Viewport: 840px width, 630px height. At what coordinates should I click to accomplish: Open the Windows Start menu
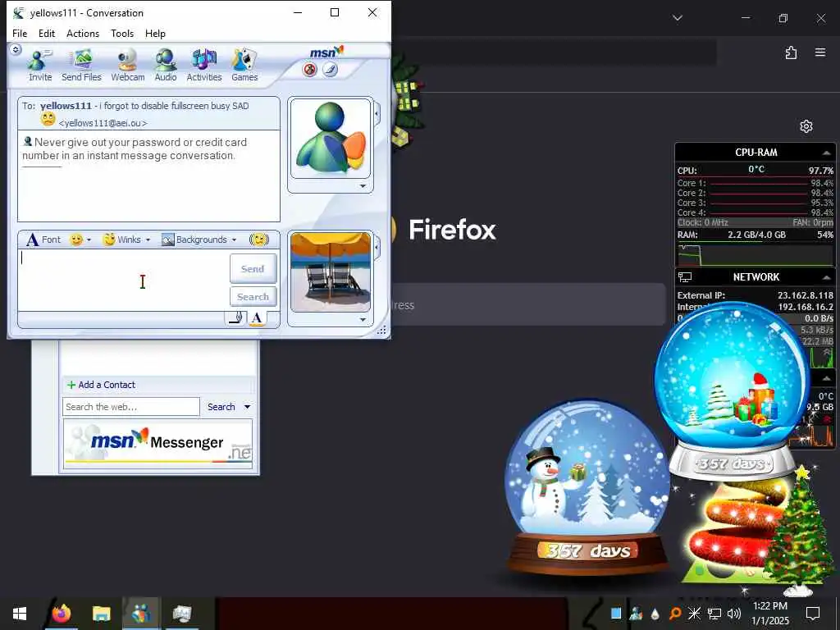click(20, 614)
